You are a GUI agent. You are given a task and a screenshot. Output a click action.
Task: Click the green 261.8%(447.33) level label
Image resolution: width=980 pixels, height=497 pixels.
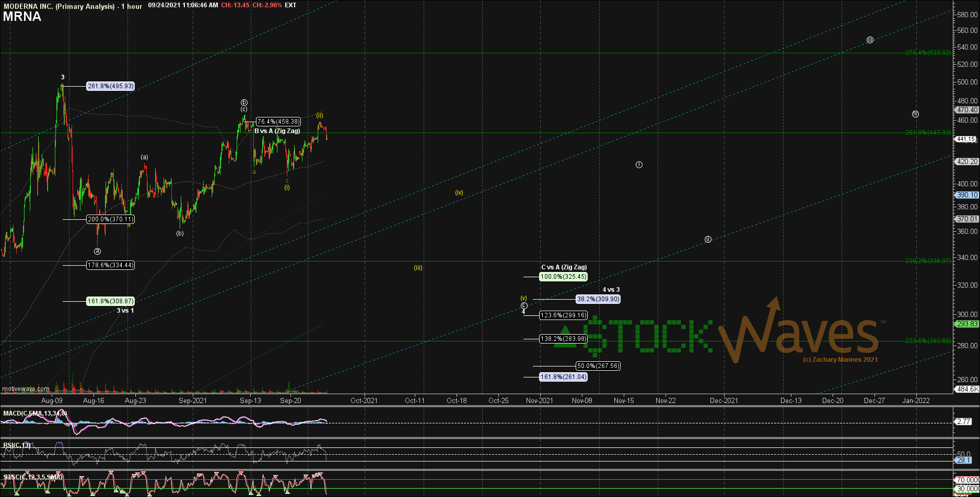(x=928, y=133)
